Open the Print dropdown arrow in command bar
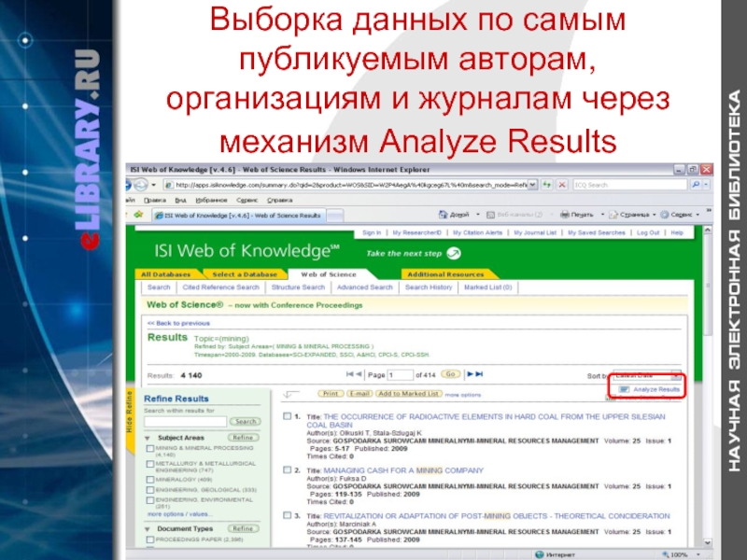Screen dimensions: 747x560 pos(602,215)
